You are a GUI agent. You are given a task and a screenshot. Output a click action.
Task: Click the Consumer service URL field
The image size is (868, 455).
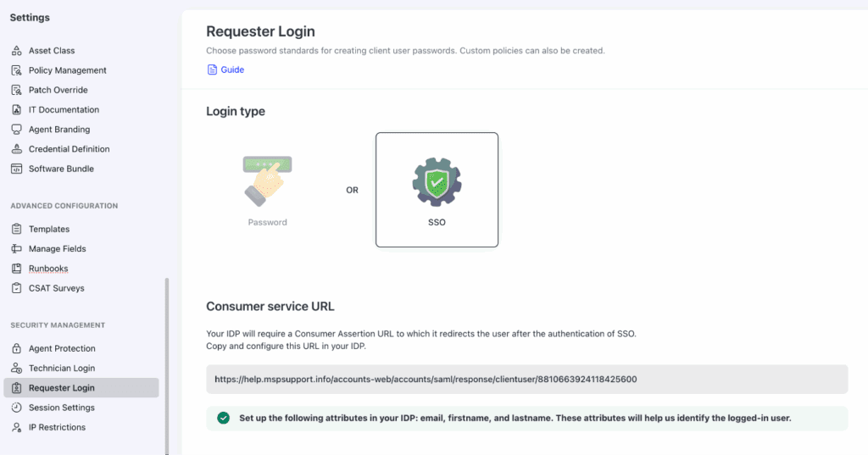(x=526, y=379)
